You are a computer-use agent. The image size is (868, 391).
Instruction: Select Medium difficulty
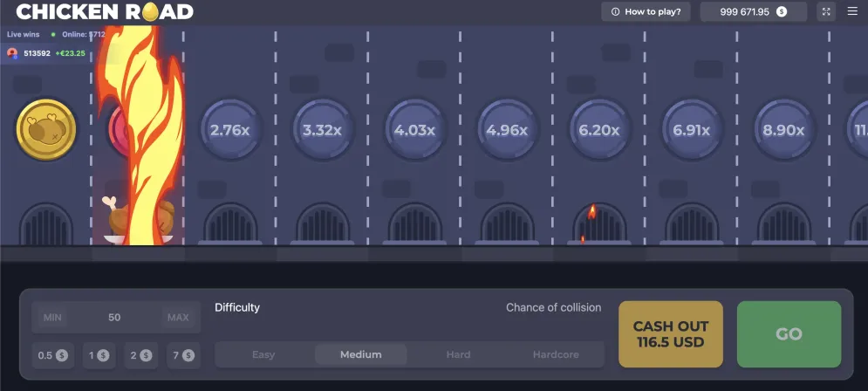[x=361, y=354]
